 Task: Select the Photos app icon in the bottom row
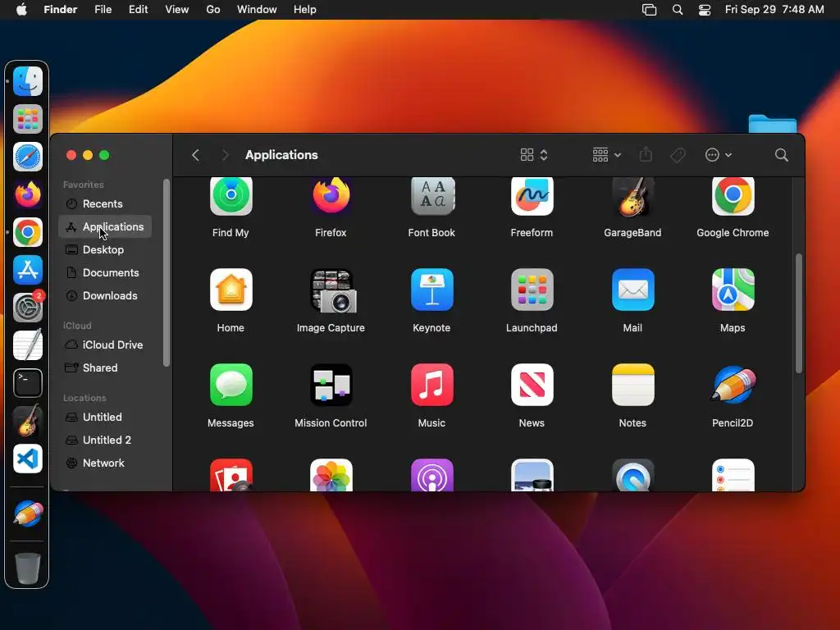tap(331, 475)
